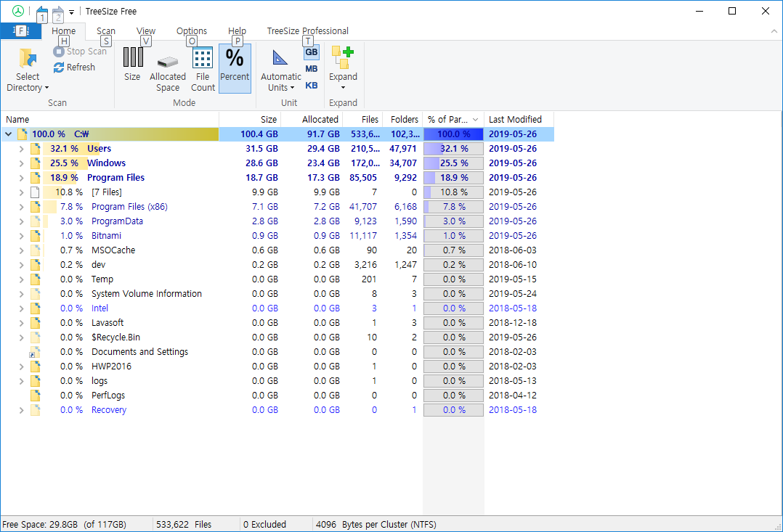Click the 32.1 % bar for Users
Viewport: 783px width, 532px height.
point(453,149)
